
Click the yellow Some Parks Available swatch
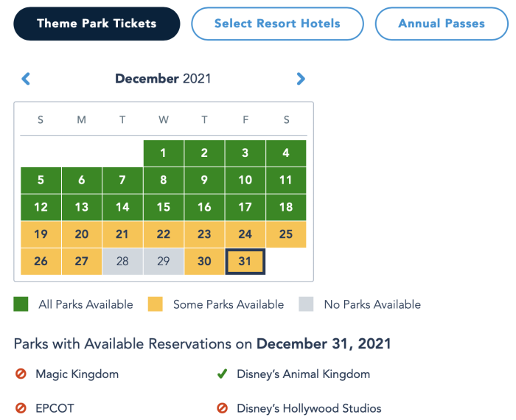point(155,304)
